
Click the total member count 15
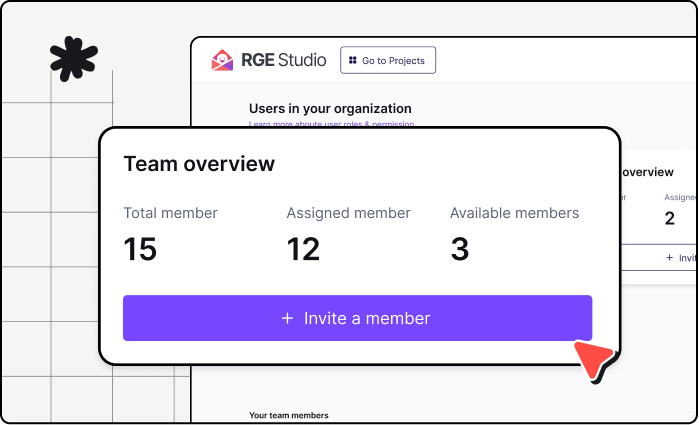(x=140, y=249)
